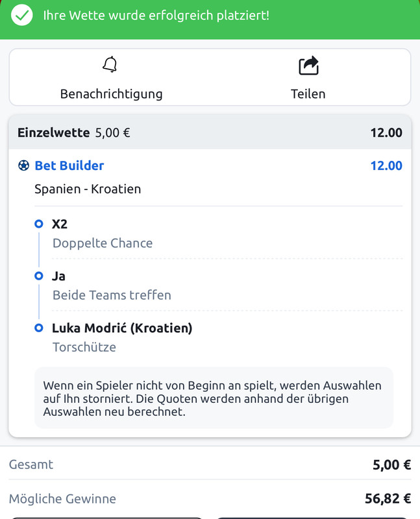Select the X2 selection circle marker
This screenshot has height=519, width=420.
38,224
